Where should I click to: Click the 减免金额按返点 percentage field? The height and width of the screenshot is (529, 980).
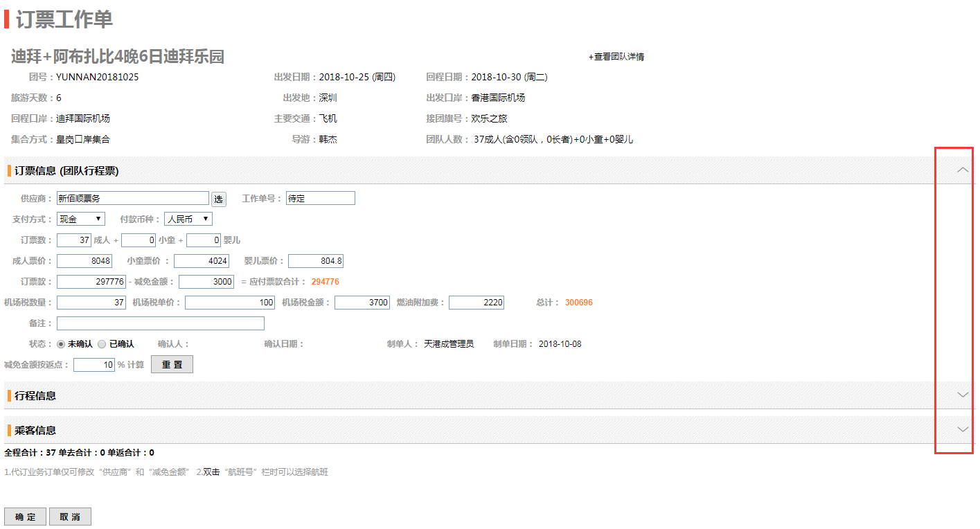[x=94, y=365]
